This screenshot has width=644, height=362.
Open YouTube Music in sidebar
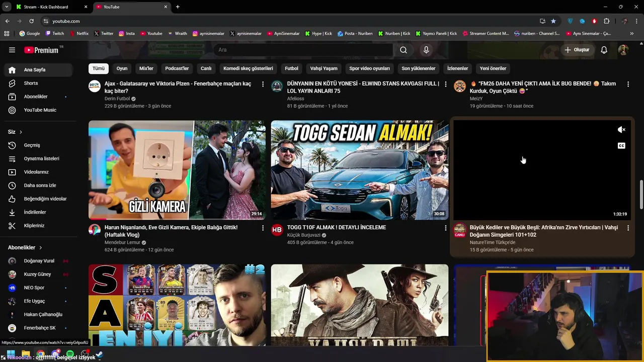click(38, 110)
